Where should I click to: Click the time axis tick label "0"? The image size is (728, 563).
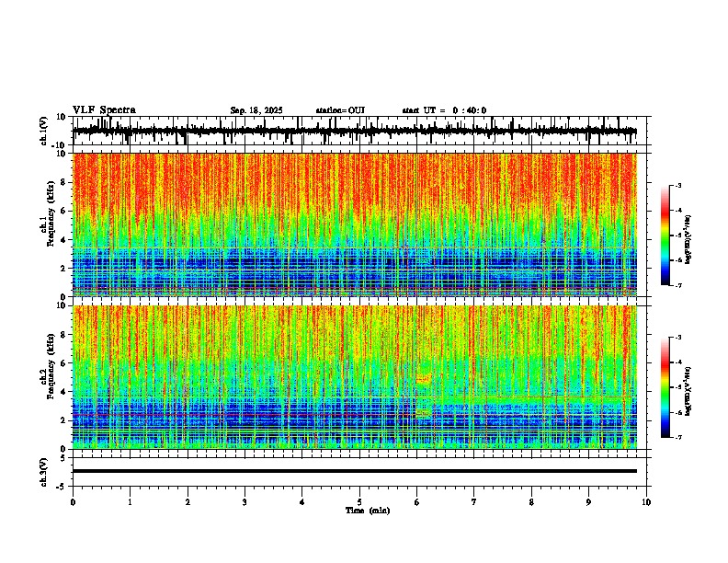click(x=73, y=502)
